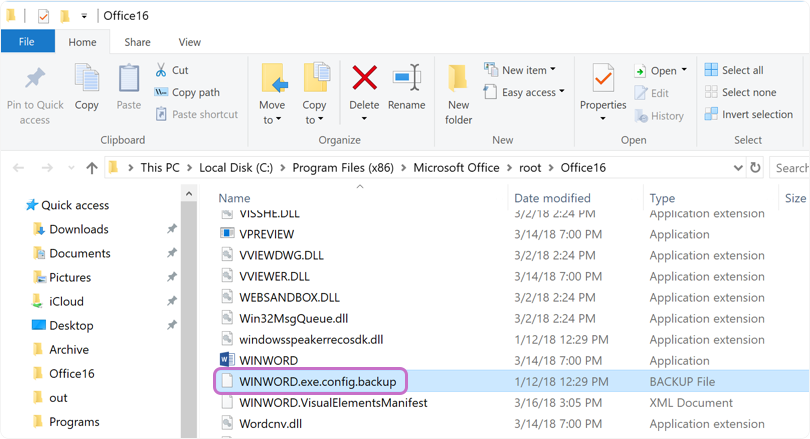This screenshot has height=439, width=810.
Task: Click the Cut scissors icon
Action: [161, 70]
